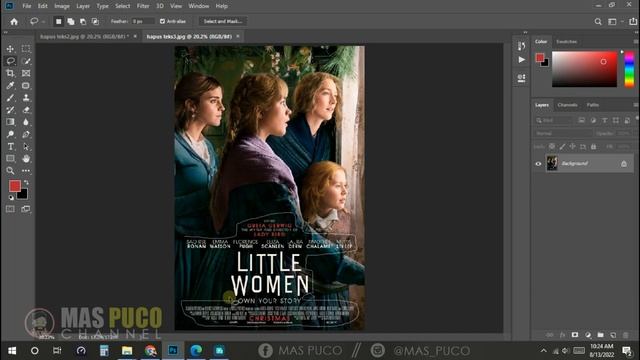Add a layer mask button

point(575,335)
